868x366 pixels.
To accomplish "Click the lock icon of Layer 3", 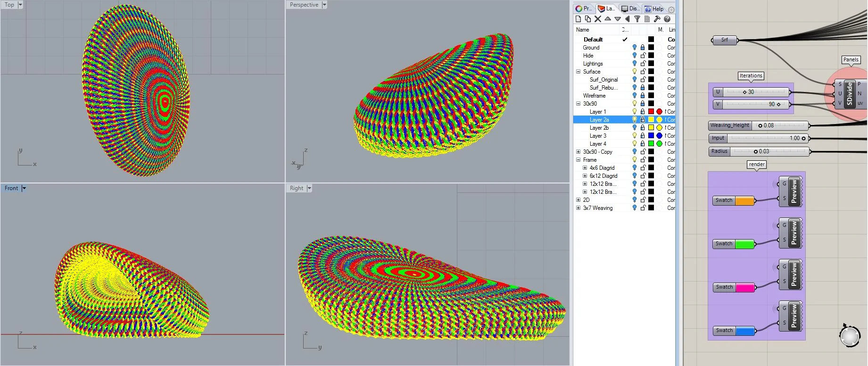I will tap(643, 136).
